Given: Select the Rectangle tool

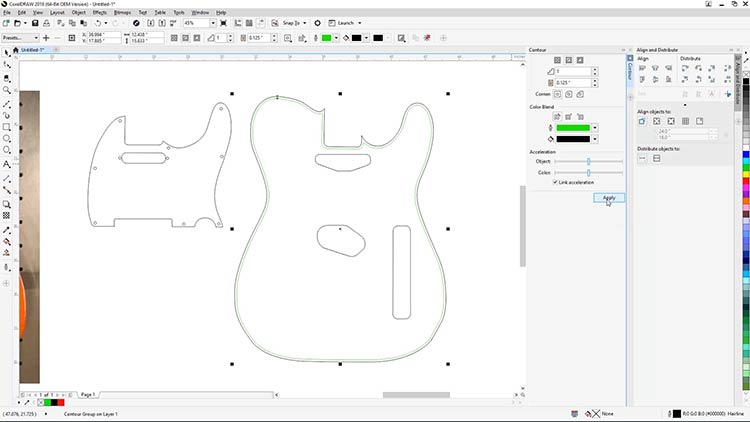Looking at the screenshot, I should 6,127.
